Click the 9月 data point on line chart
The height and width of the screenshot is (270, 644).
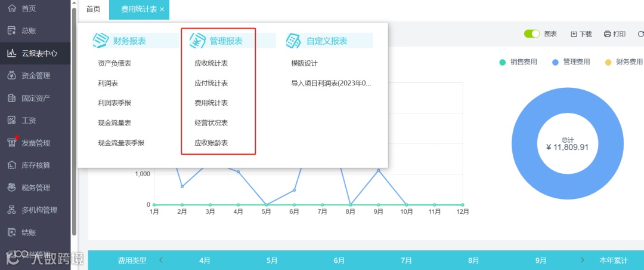coord(378,170)
